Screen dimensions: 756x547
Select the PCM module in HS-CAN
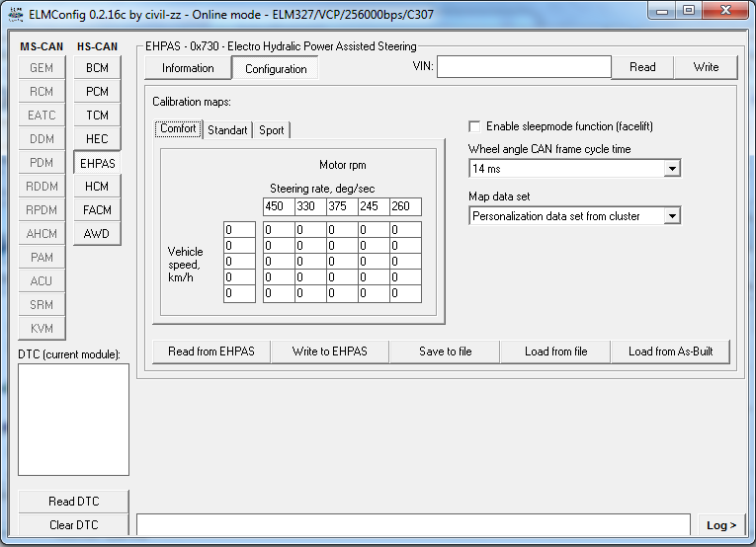[x=97, y=92]
